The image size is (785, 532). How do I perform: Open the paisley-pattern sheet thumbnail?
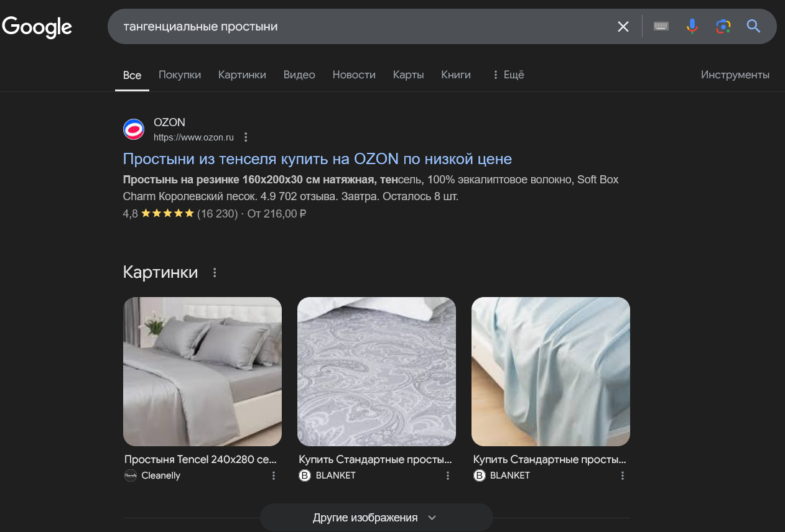(376, 372)
